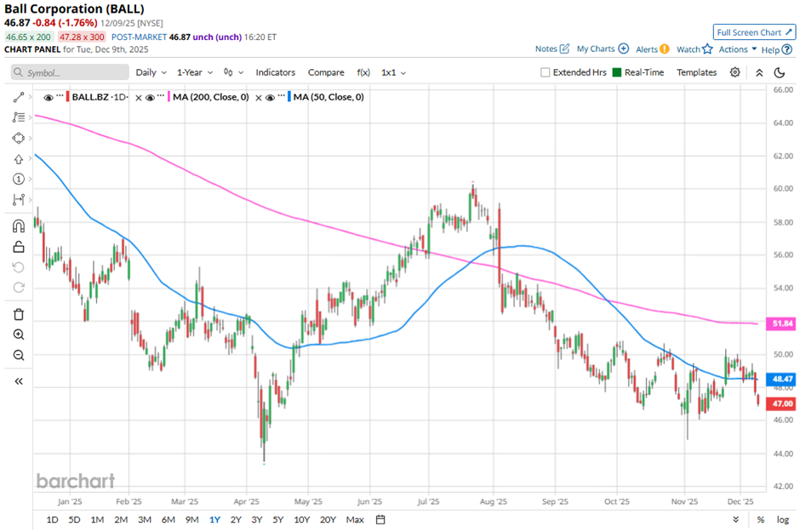Toggle the Real-Time checkbox

pyautogui.click(x=617, y=72)
